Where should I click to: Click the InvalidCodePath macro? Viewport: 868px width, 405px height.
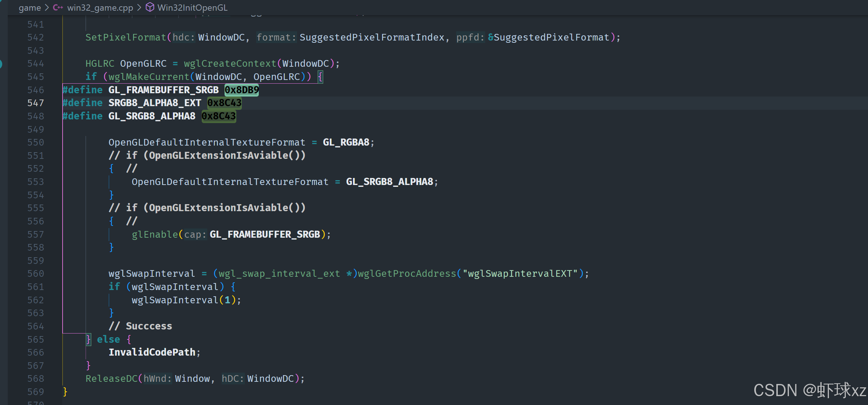tap(152, 353)
